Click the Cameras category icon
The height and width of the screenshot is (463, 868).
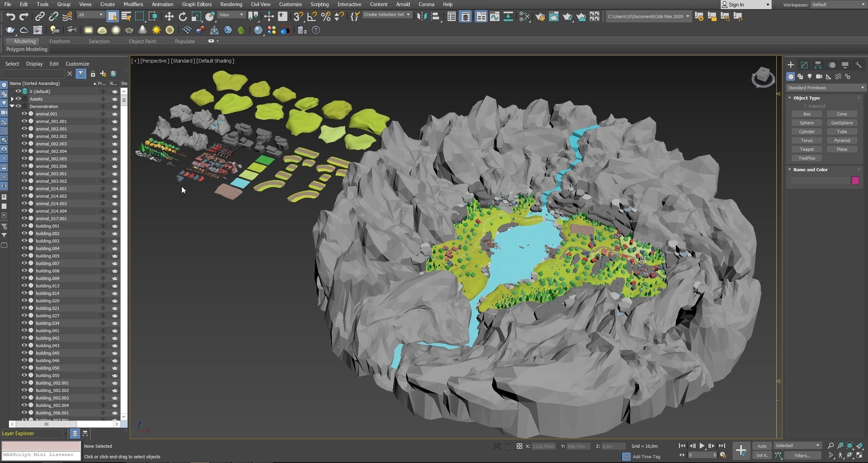click(819, 76)
